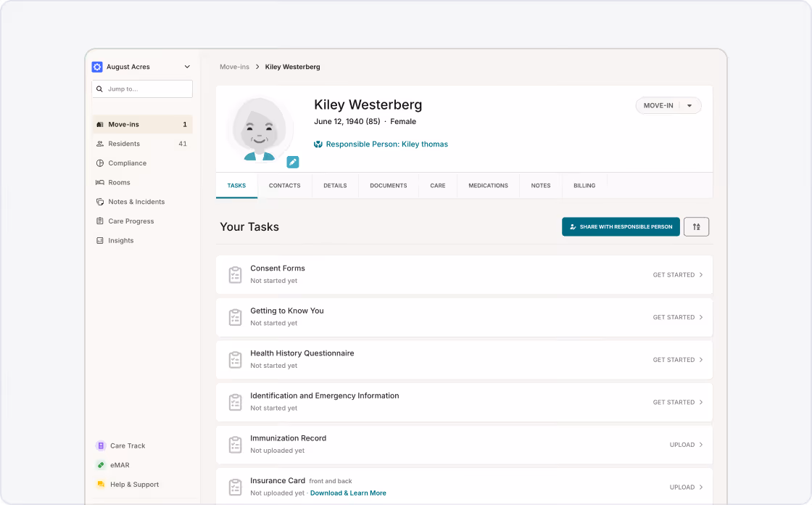Expand the MOVE-IN dropdown arrow
The height and width of the screenshot is (505, 812).
(x=689, y=106)
